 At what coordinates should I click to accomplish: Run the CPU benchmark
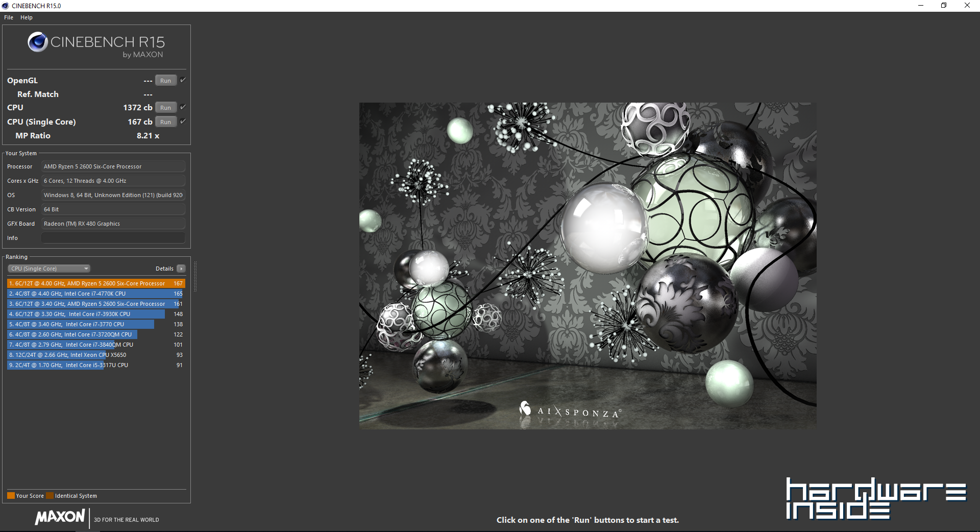(x=165, y=108)
